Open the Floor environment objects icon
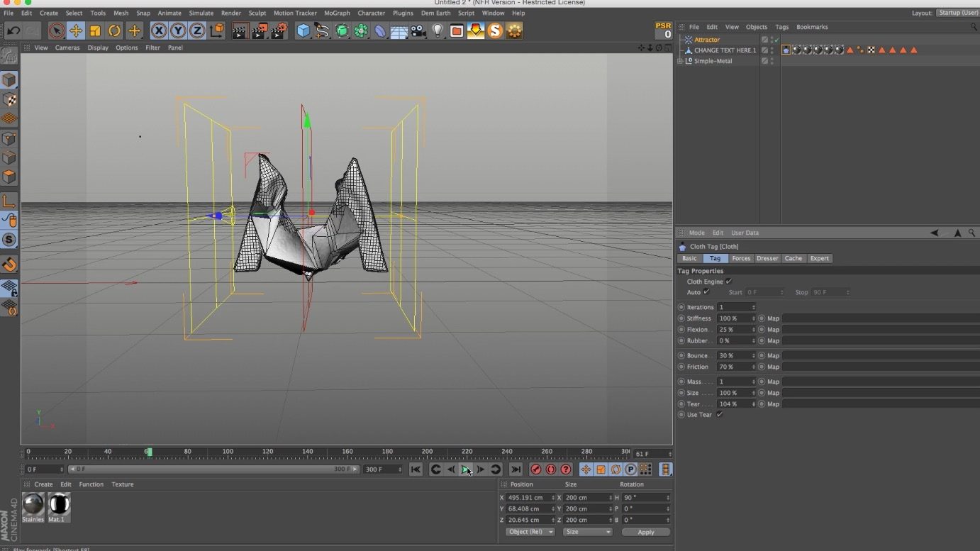The width and height of the screenshot is (980, 551). [399, 30]
